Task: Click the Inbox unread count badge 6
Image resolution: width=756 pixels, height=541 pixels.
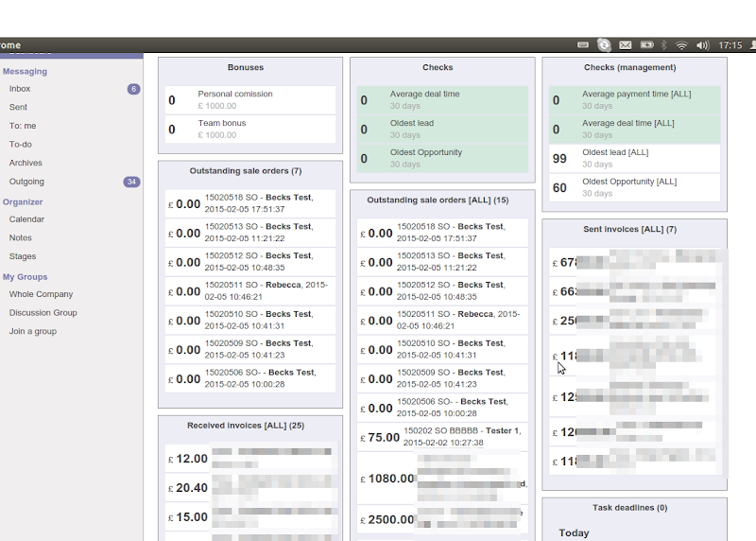Action: tap(133, 89)
